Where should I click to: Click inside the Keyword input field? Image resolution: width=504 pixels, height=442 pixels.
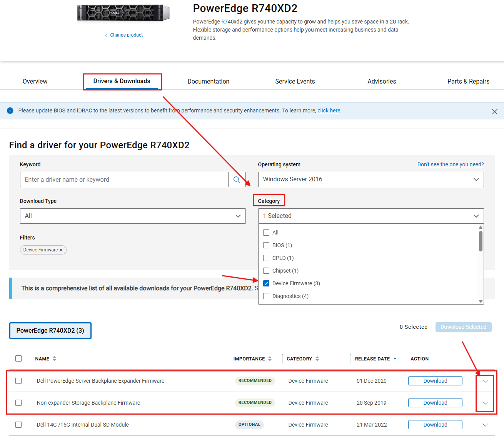coord(123,179)
